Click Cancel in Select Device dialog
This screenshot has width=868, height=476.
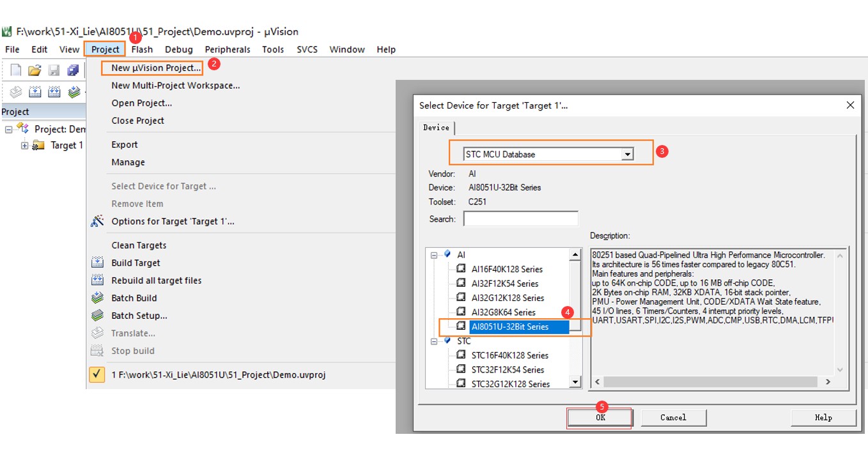pos(673,418)
